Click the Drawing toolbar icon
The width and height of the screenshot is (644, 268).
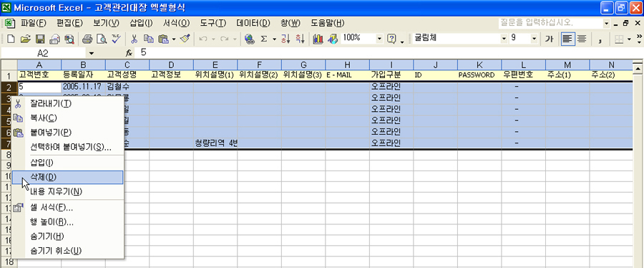(333, 39)
